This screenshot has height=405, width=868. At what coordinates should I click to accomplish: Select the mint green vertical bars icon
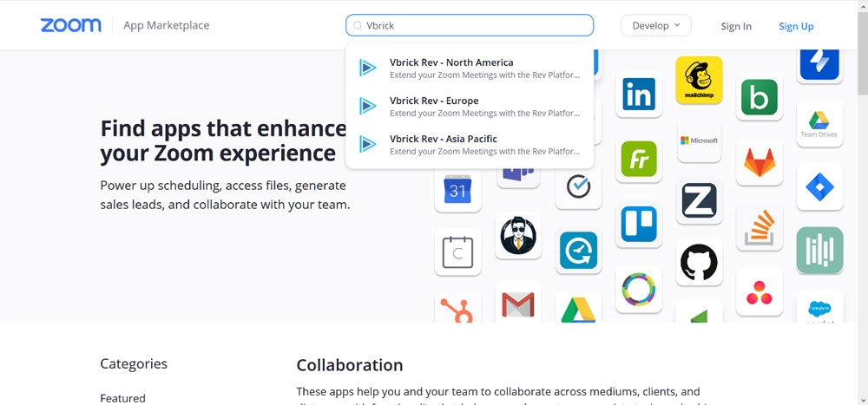pyautogui.click(x=819, y=250)
